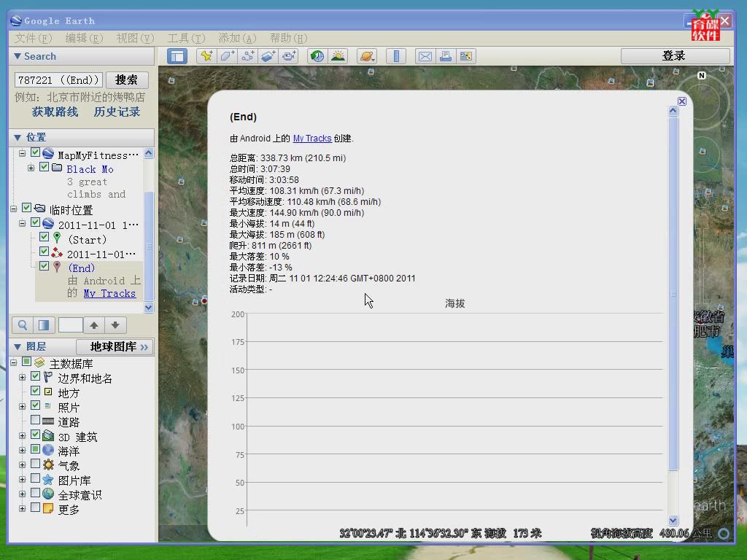
Task: Show the ruler tool
Action: (x=396, y=56)
